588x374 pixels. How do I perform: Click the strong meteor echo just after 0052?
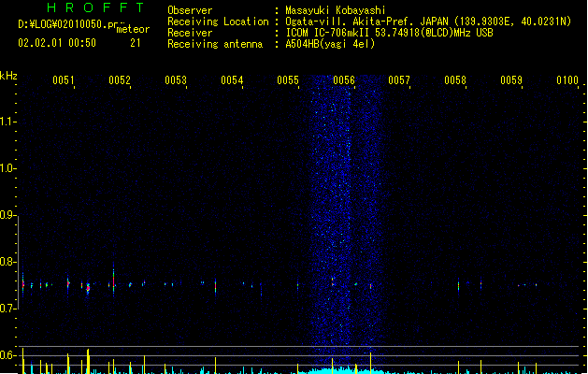[114, 280]
